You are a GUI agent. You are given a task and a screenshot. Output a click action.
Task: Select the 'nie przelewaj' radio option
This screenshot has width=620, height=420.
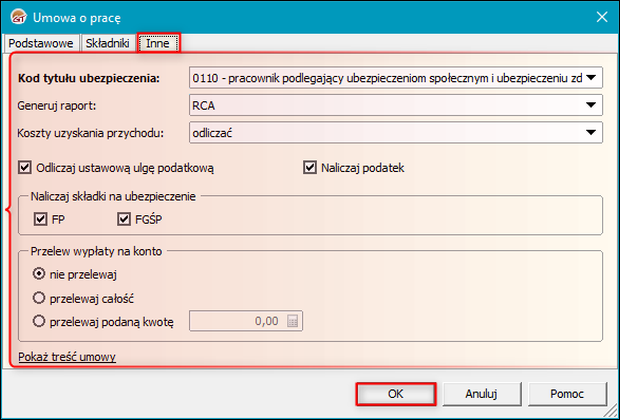pyautogui.click(x=40, y=273)
